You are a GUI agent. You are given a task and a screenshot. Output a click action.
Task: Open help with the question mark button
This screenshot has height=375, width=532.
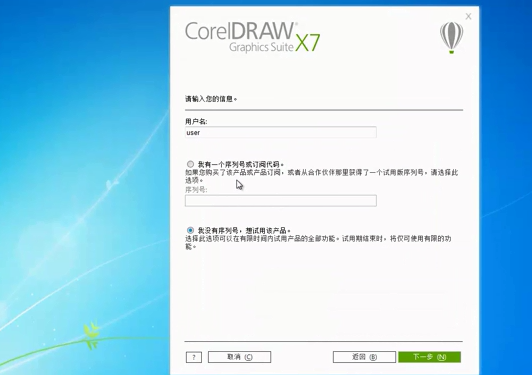coord(194,357)
